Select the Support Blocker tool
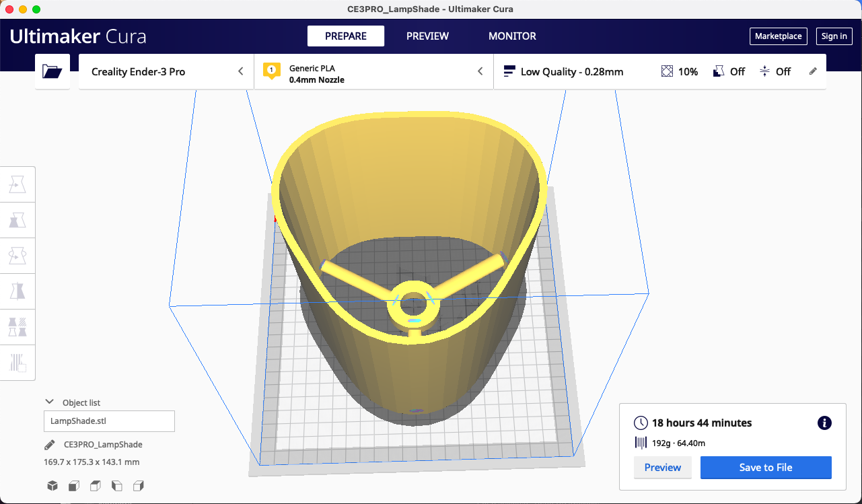 [17, 363]
